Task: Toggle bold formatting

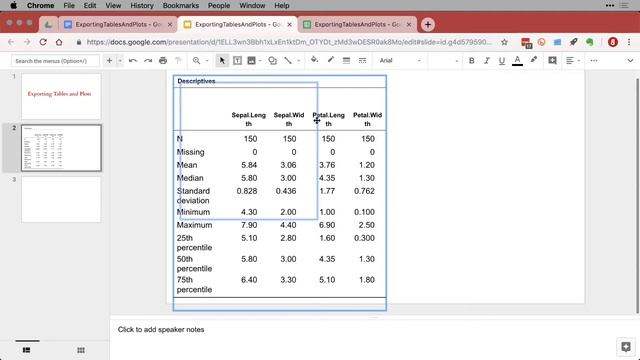Action: (471, 60)
